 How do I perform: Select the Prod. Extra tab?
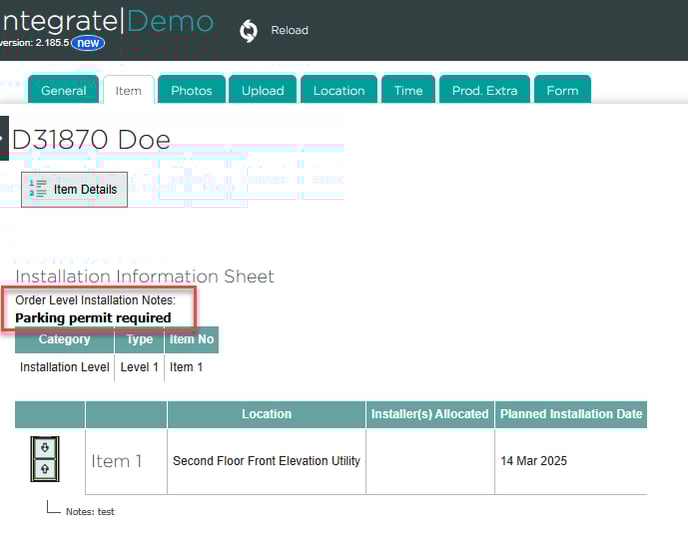(485, 90)
